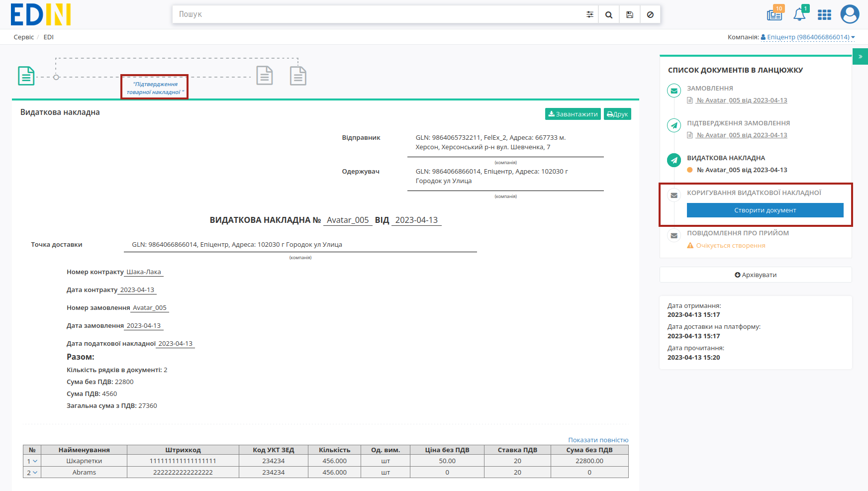
Task: Click Очікується створення warning text
Action: (730, 245)
